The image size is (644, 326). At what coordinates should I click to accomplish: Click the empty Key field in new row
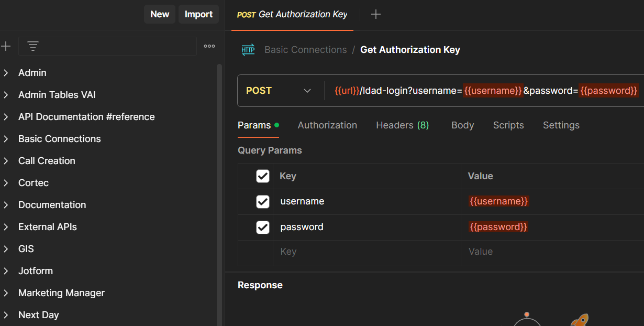coord(367,252)
